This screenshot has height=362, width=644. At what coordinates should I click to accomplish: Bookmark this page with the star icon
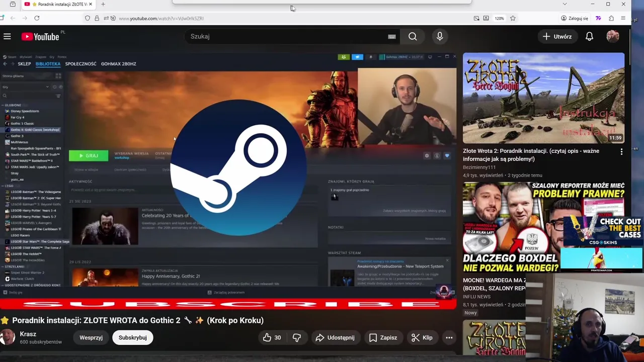[513, 18]
